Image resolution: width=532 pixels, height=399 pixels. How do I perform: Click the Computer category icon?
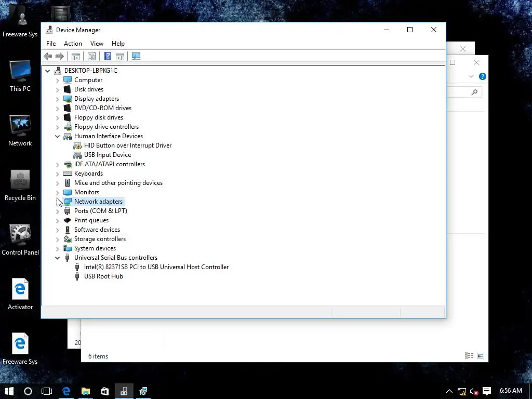point(68,80)
